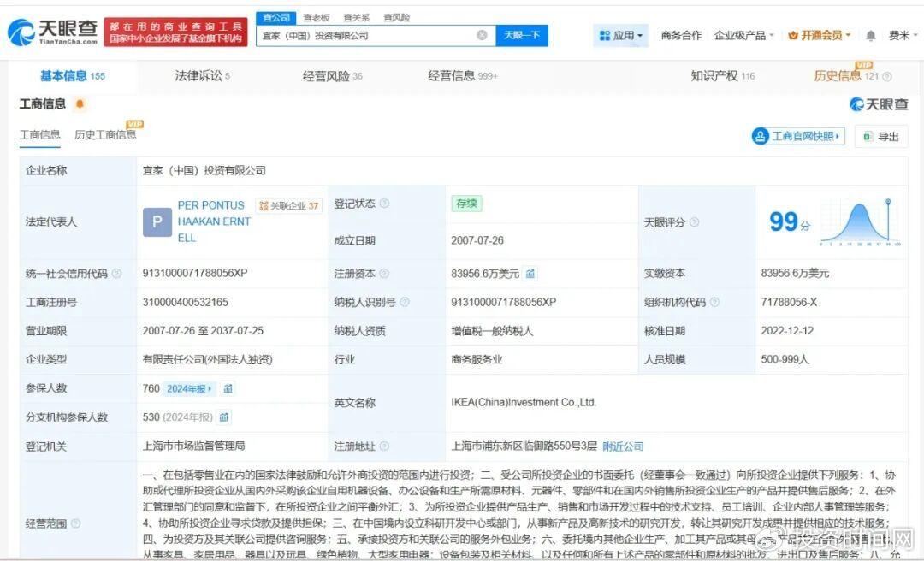
Task: Open the 商务合作 link
Action: 681,36
